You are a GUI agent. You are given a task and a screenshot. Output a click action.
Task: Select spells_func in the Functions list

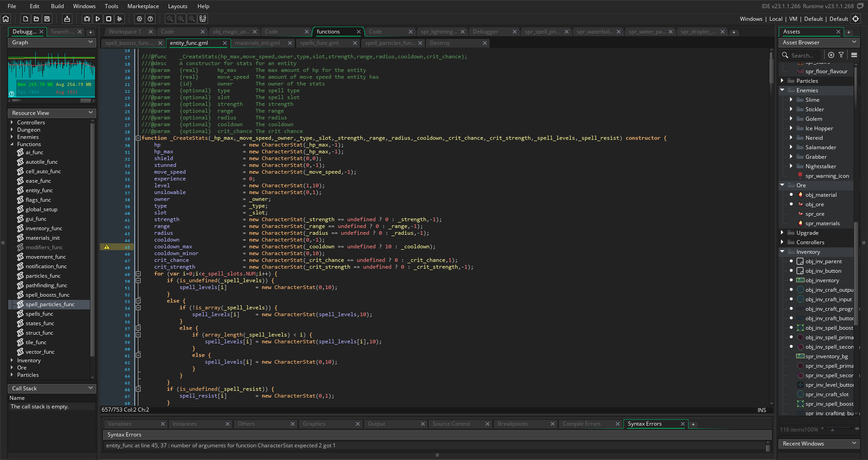[x=39, y=314]
